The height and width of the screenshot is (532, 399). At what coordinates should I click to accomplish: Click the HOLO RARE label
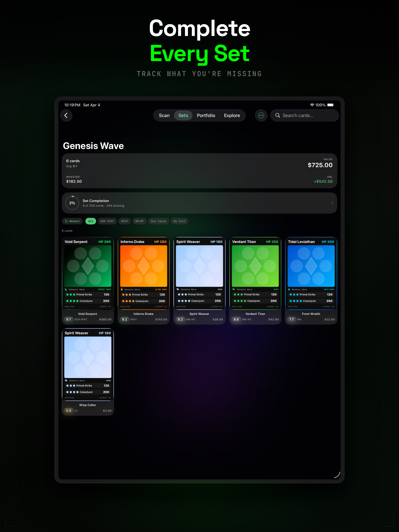pyautogui.click(x=329, y=289)
